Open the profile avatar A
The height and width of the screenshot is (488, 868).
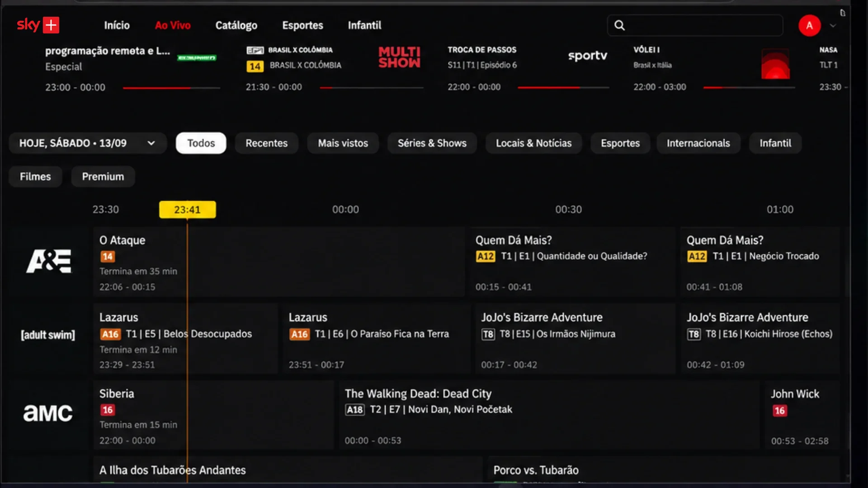pyautogui.click(x=809, y=25)
